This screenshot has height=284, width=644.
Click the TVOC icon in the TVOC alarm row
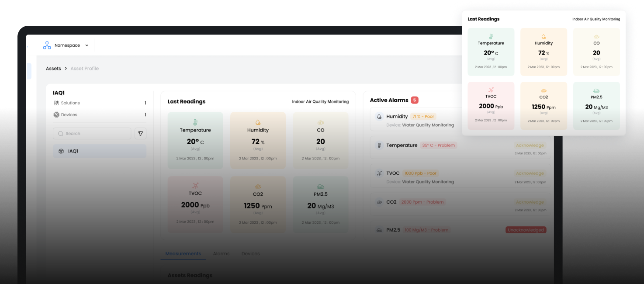pos(379,173)
